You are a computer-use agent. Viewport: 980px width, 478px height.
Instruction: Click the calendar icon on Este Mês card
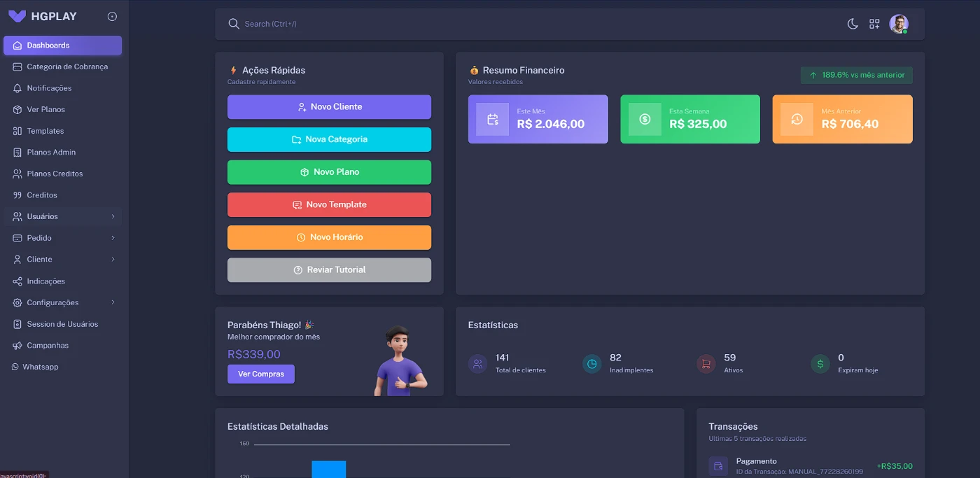[x=492, y=120]
